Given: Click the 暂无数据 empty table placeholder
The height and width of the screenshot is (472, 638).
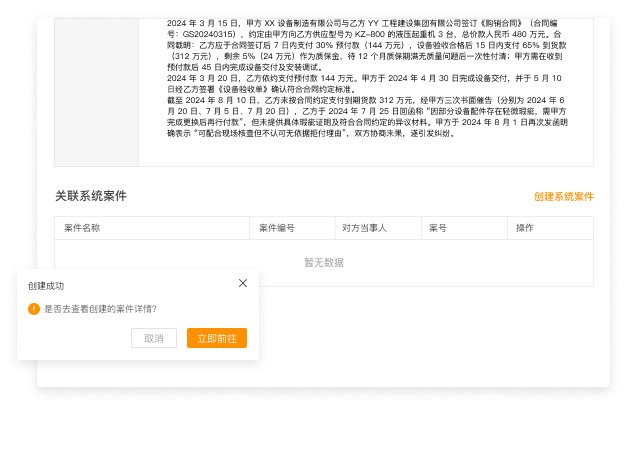Looking at the screenshot, I should click(323, 262).
